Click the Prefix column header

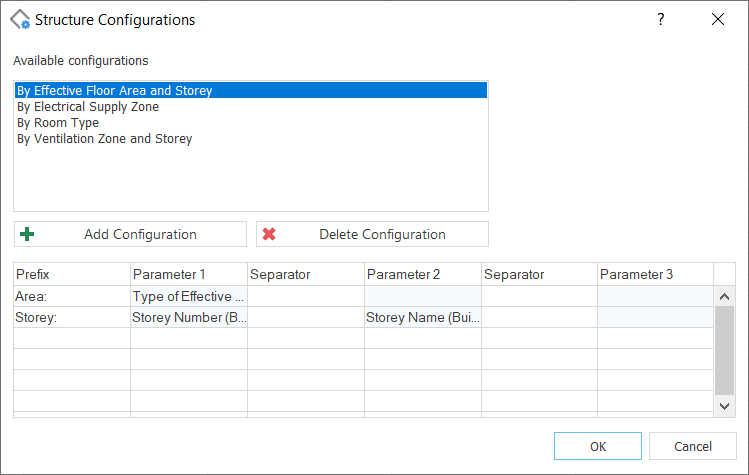(x=72, y=274)
